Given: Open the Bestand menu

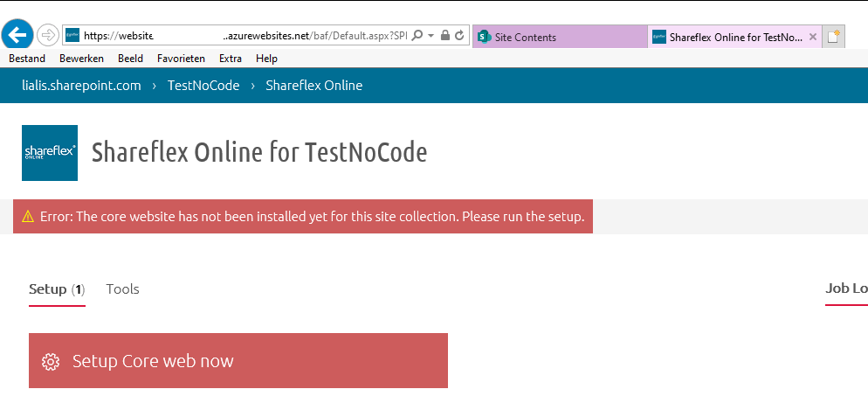Looking at the screenshot, I should [27, 59].
